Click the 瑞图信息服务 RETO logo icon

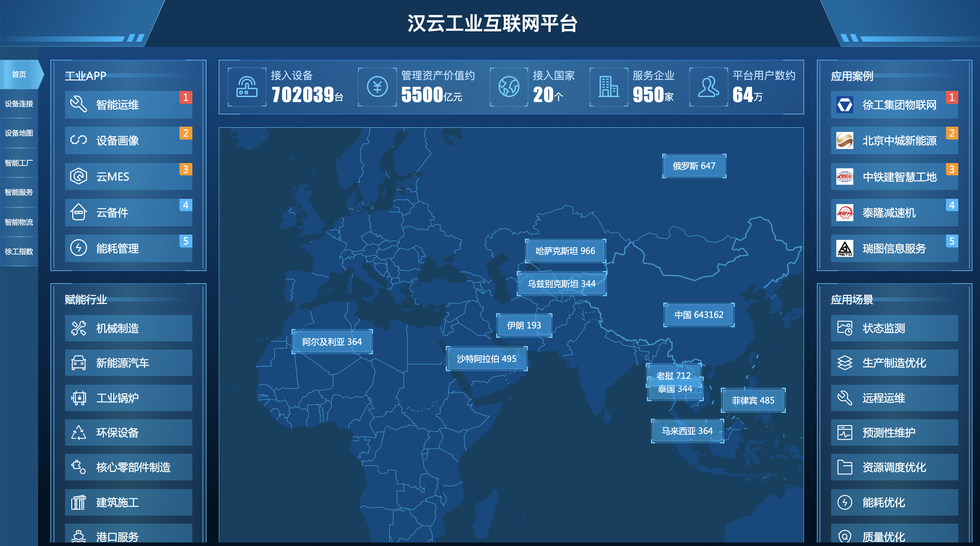[x=845, y=248]
